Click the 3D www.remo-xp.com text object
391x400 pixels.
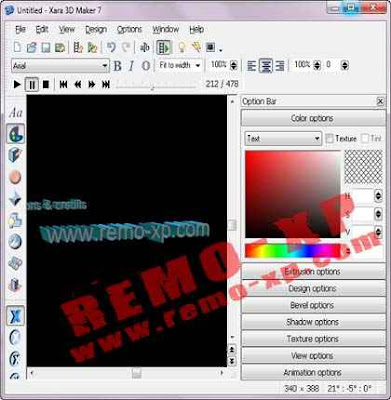[125, 231]
